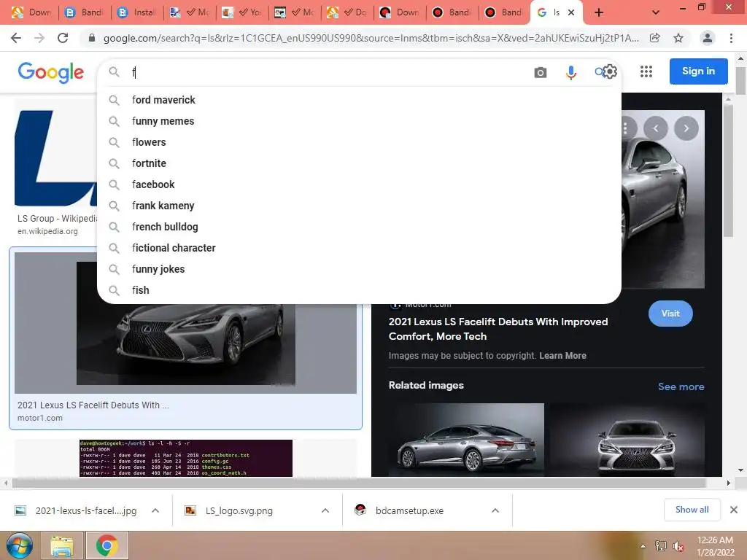Viewport: 747px width, 560px height.
Task: Click the terminal ls command thumbnail
Action: tap(186, 458)
